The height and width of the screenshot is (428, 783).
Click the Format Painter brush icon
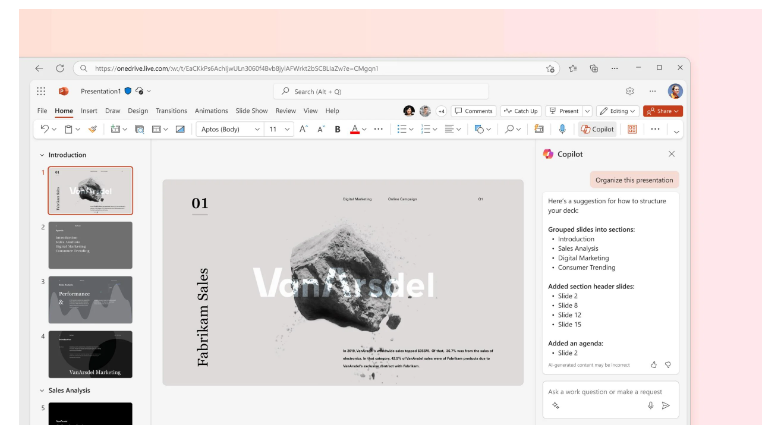93,129
